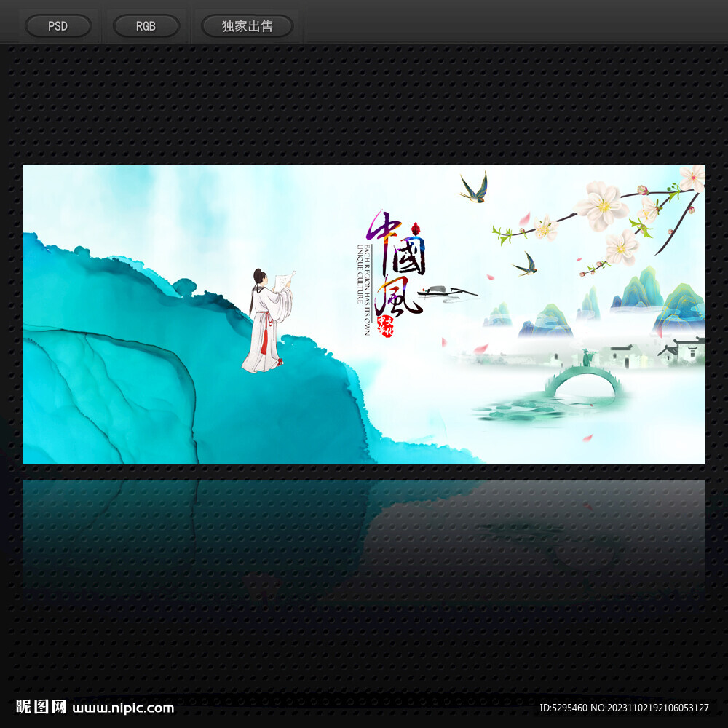The height and width of the screenshot is (728, 728).
Task: Click the 昵图网 logo text
Action: tap(41, 707)
